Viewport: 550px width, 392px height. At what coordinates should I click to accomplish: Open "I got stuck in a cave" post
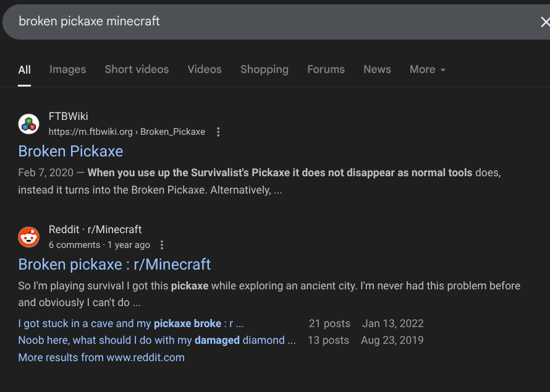pyautogui.click(x=130, y=323)
